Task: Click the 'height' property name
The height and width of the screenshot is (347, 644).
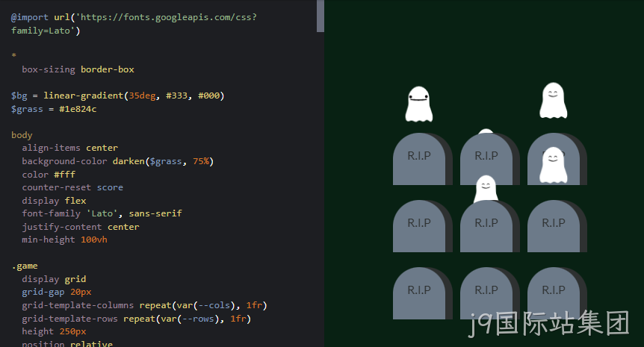Action: 38,331
